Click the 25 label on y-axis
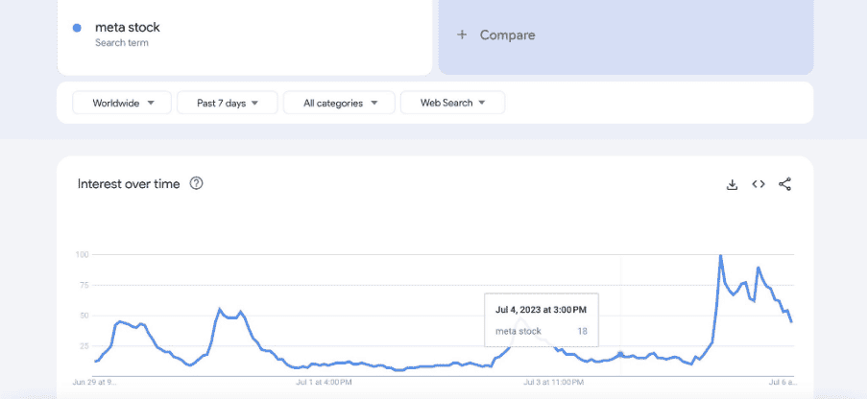The width and height of the screenshot is (868, 399). 84,346
